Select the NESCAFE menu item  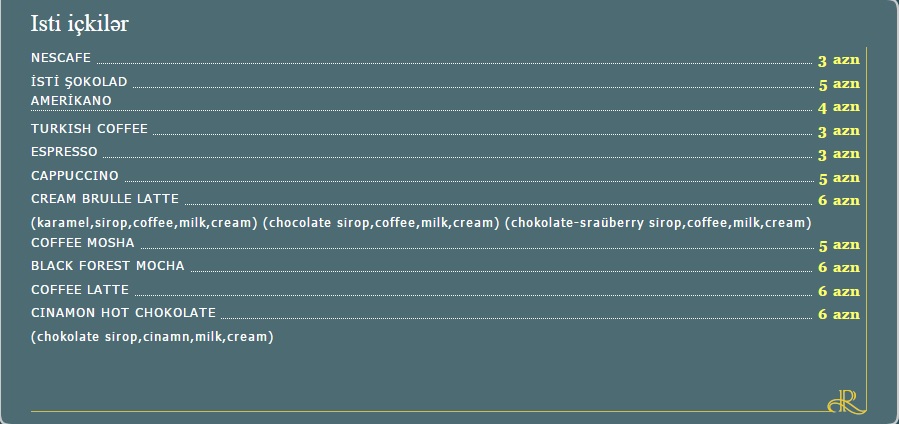[x=61, y=58]
